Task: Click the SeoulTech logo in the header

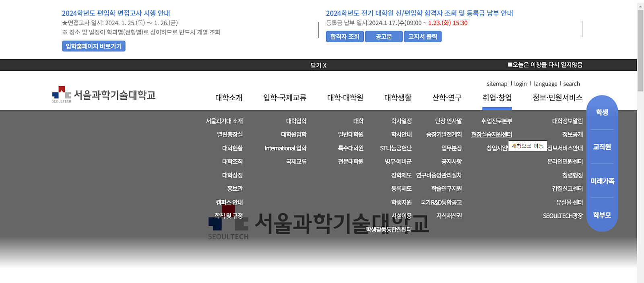Action: [104, 95]
